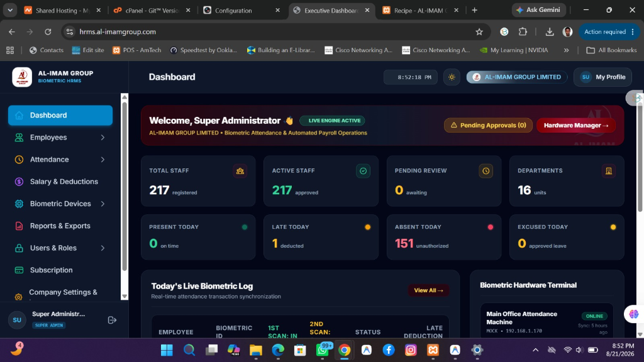
Task: Click the Total Staff group icon
Action: tap(240, 171)
